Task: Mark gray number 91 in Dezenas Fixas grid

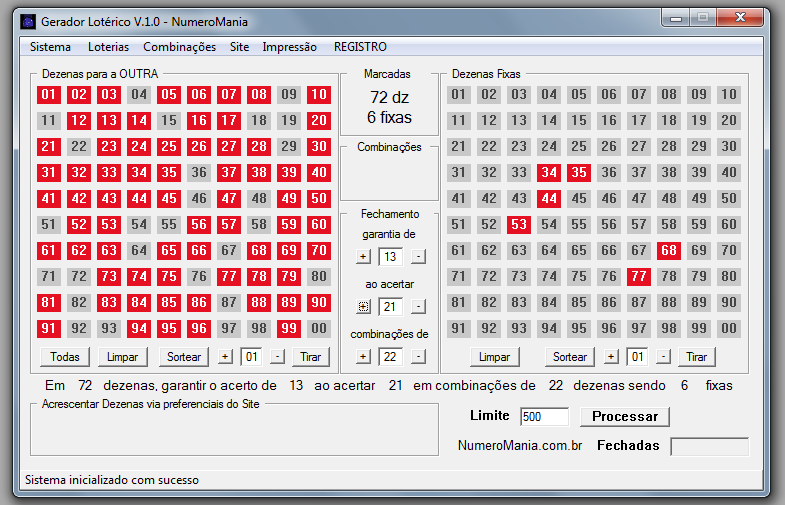Action: click(459, 329)
